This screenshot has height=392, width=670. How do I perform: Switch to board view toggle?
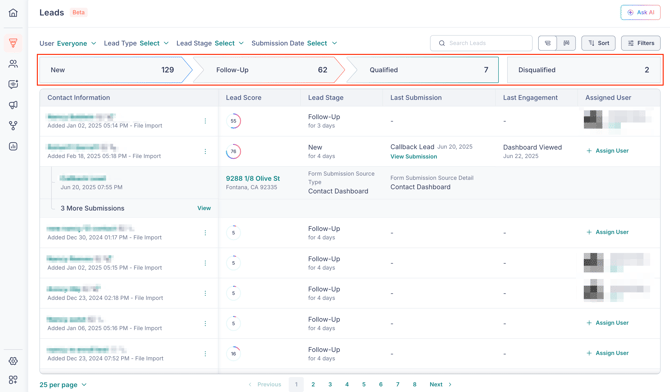566,43
